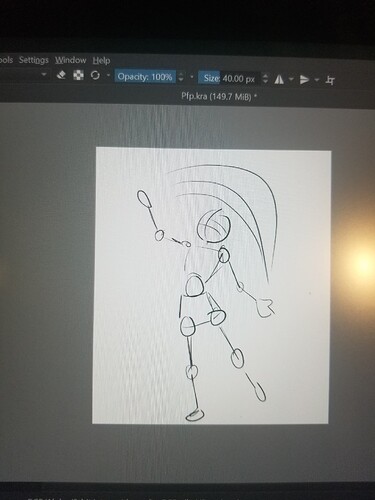The width and height of the screenshot is (375, 500).
Task: Open the Window menu
Action: point(71,60)
